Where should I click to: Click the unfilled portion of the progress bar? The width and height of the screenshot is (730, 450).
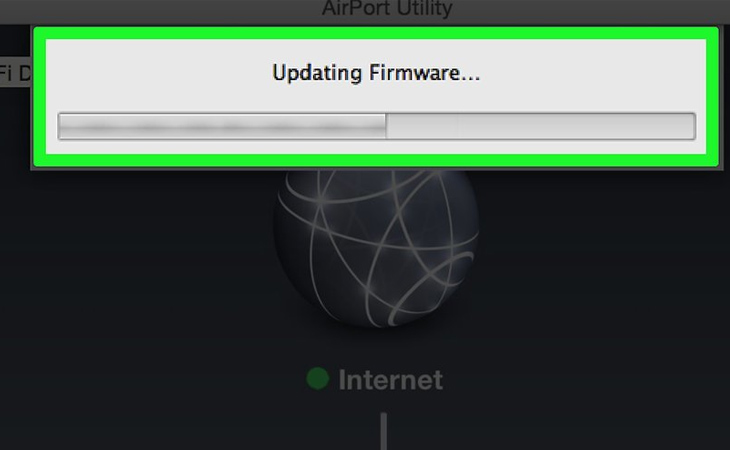(541, 126)
